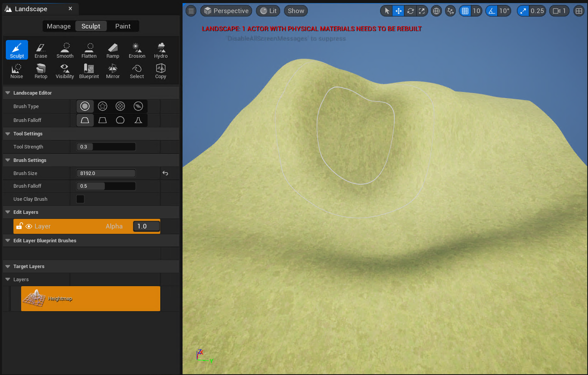Toggle scale snapping
The width and height of the screenshot is (588, 375).
523,11
